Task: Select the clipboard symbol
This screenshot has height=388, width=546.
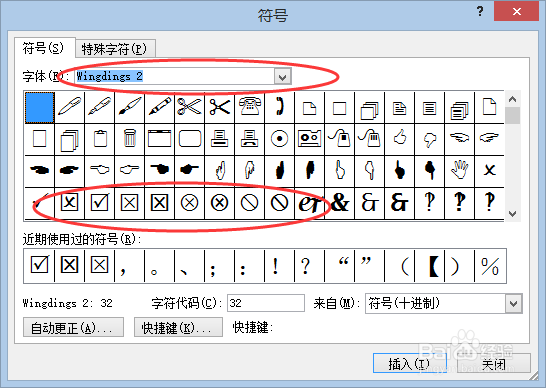Action: click(x=100, y=139)
